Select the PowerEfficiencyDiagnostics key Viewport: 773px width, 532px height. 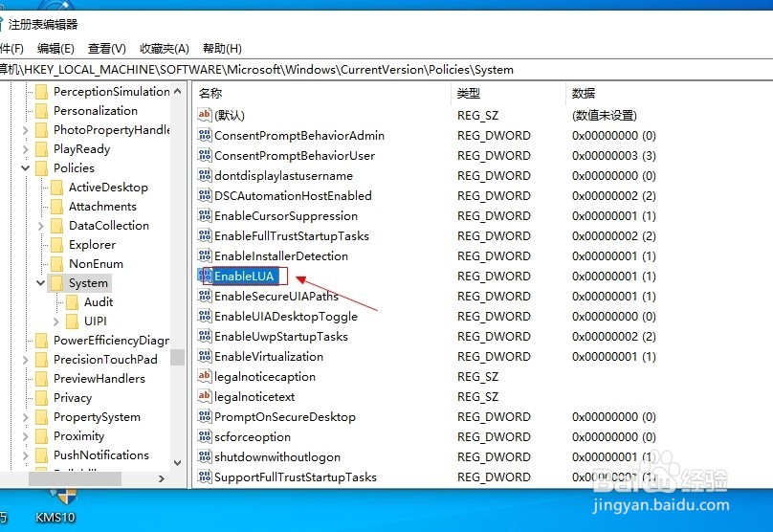click(111, 341)
